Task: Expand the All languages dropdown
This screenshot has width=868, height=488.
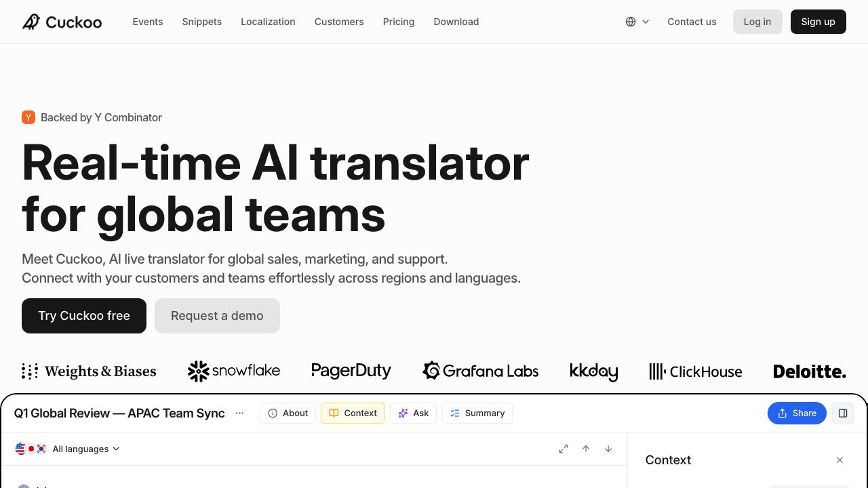Action: [68, 449]
